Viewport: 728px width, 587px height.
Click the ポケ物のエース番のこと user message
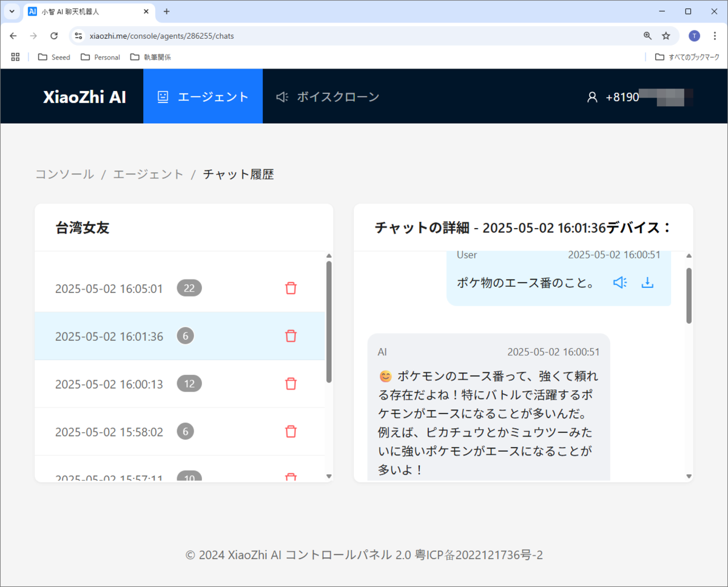[525, 283]
